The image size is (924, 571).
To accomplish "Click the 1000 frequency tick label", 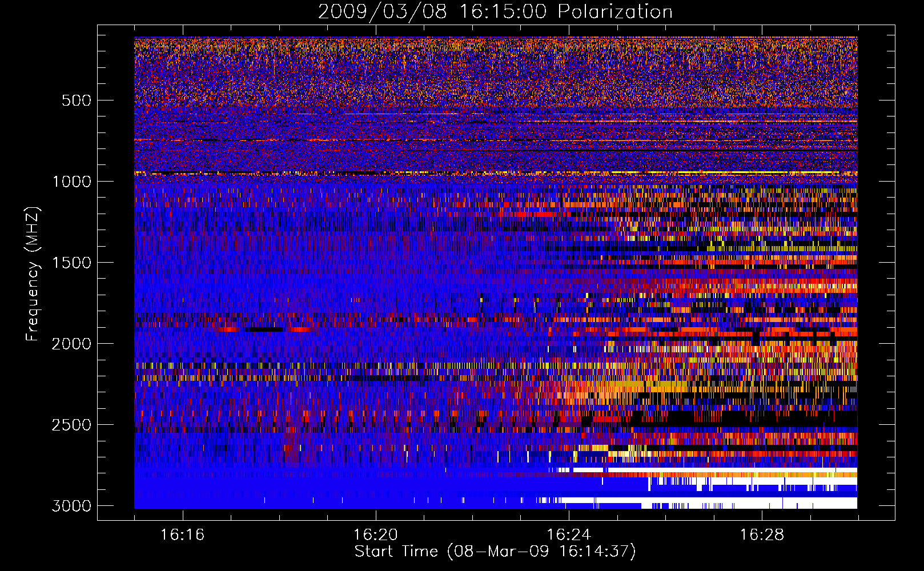I will pos(72,182).
